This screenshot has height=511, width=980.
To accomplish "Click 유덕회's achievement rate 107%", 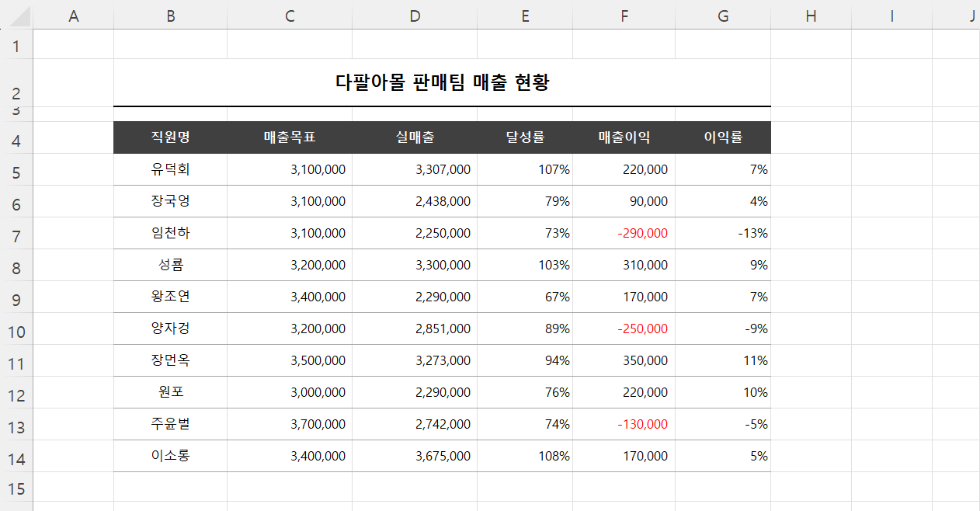I will [x=554, y=169].
